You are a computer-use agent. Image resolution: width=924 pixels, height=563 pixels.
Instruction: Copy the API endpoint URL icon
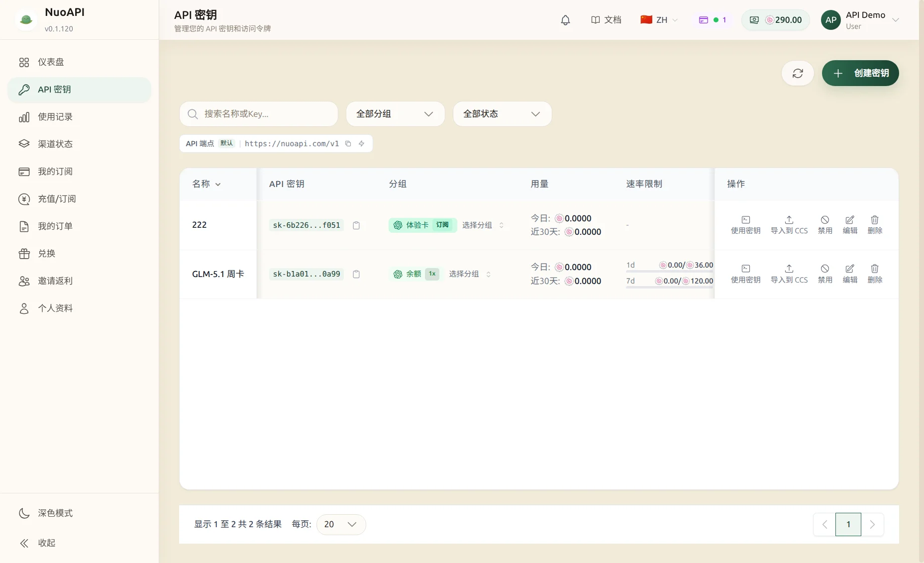(348, 144)
